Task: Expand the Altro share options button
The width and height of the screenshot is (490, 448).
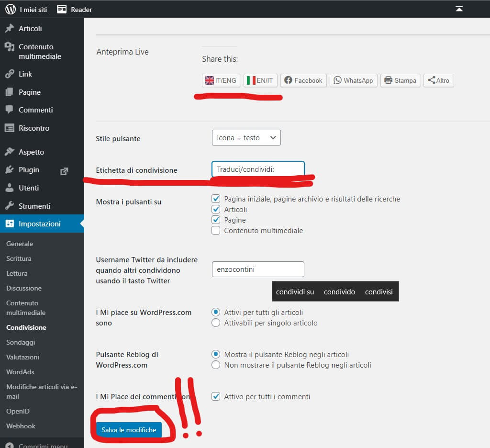Action: tap(438, 80)
